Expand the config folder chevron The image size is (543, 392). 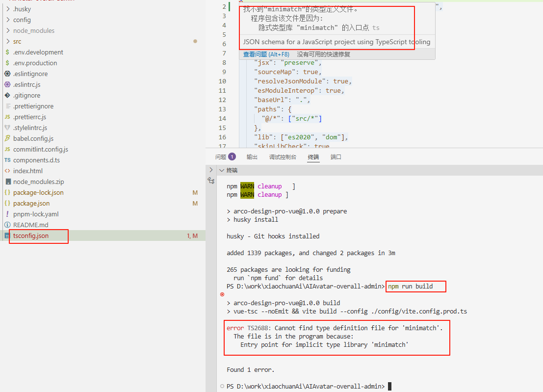(8, 20)
